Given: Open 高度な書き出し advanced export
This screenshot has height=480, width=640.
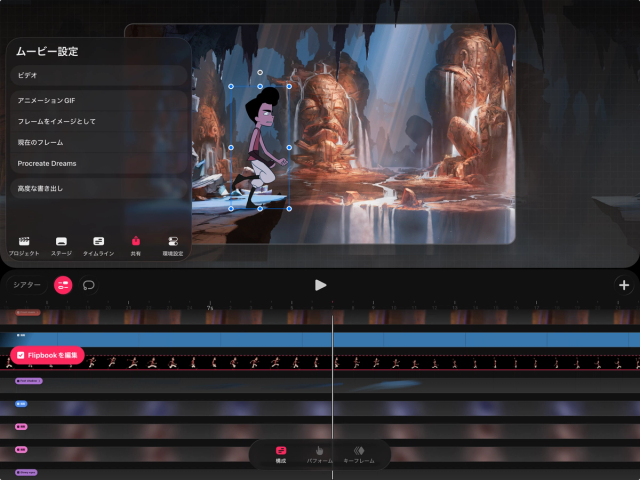Looking at the screenshot, I should [x=99, y=189].
